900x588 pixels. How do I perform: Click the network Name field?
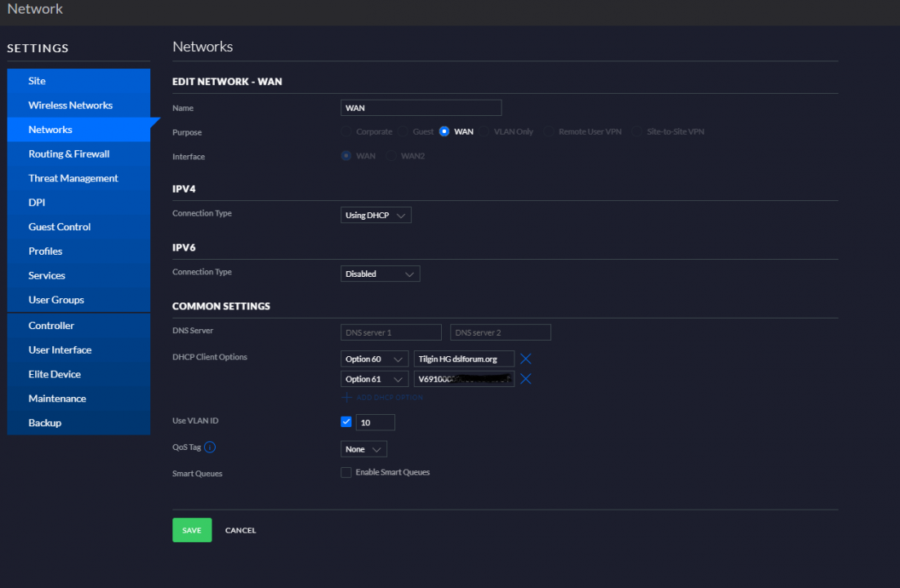pos(421,108)
